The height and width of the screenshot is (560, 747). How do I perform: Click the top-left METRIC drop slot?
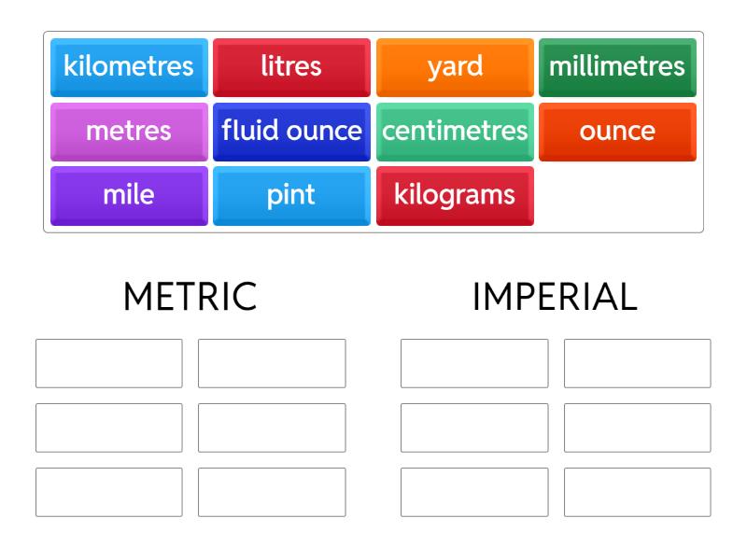[109, 363]
